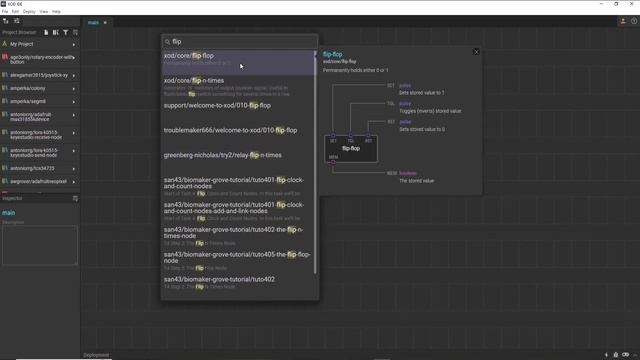The image size is (640, 360).
Task: Select tuto402-the-flip-n-times-node suggestion
Action: coord(238,236)
